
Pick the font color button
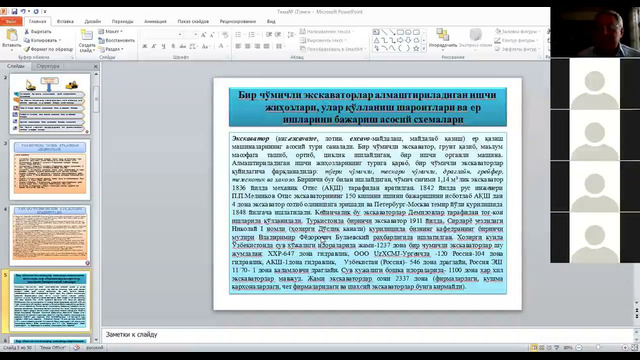click(x=222, y=47)
